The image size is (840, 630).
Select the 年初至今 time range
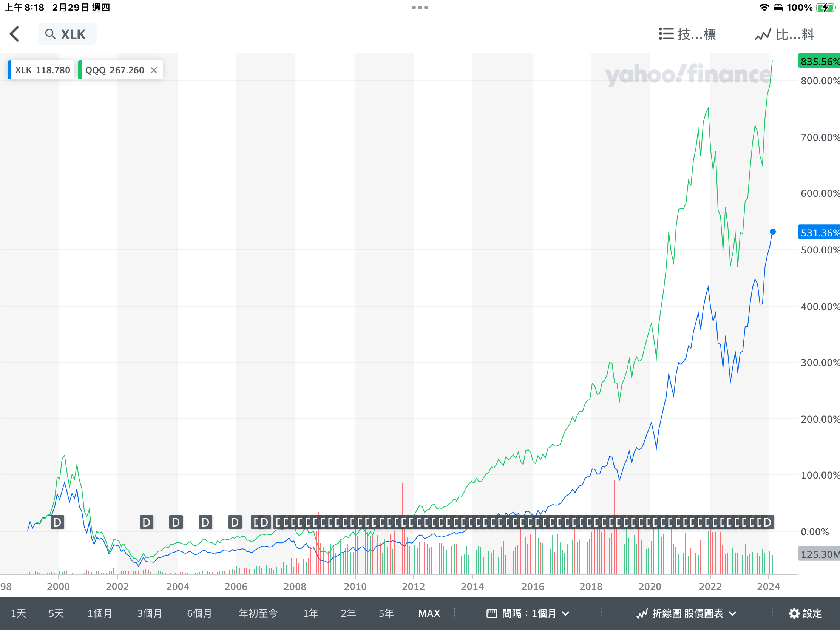click(258, 613)
